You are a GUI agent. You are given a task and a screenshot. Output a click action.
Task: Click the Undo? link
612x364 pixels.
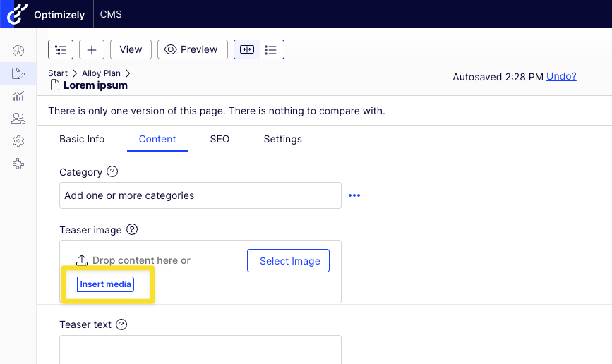coord(561,76)
